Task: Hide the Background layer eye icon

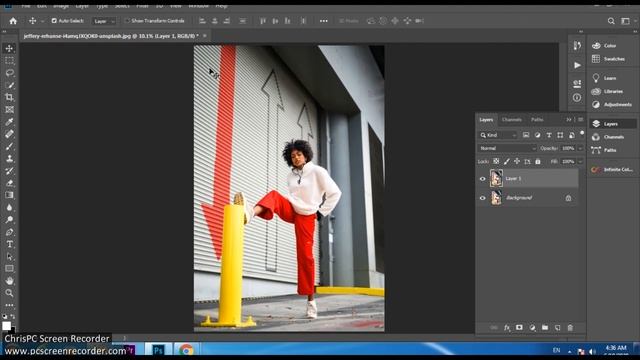Action: 482,198
